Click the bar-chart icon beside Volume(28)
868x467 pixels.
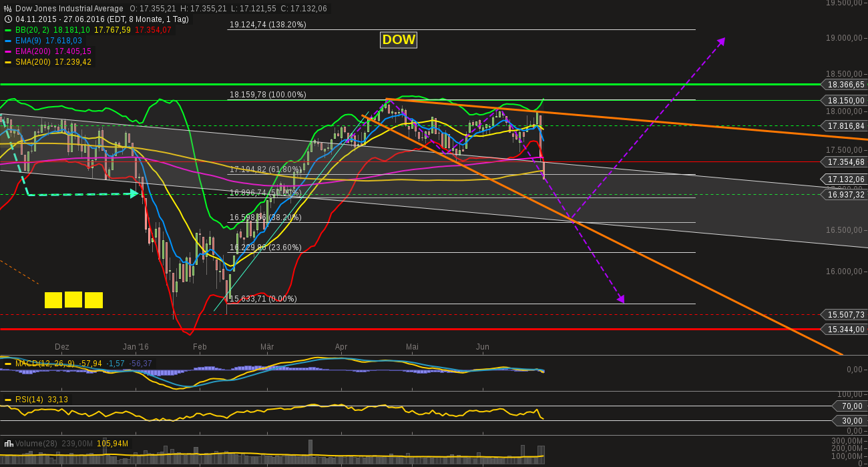(x=8, y=444)
